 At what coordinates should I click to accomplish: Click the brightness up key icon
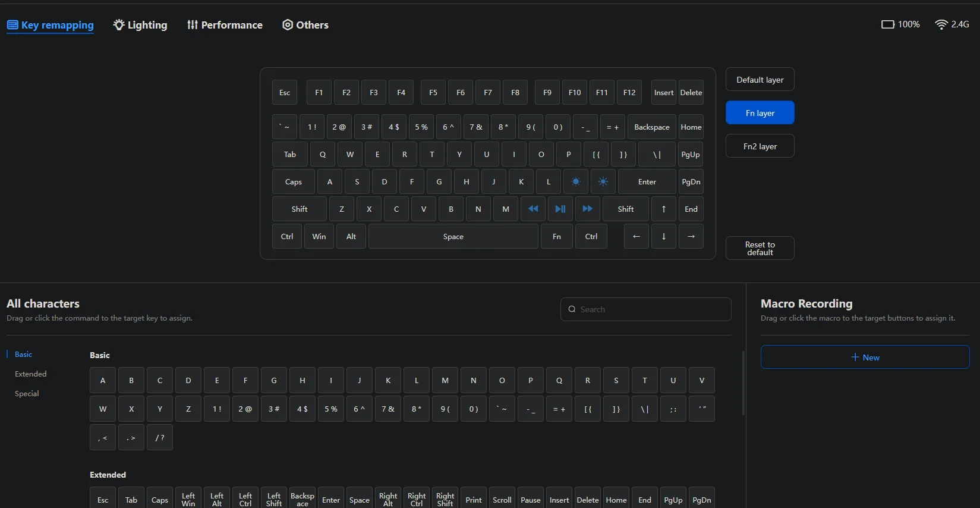tap(603, 181)
